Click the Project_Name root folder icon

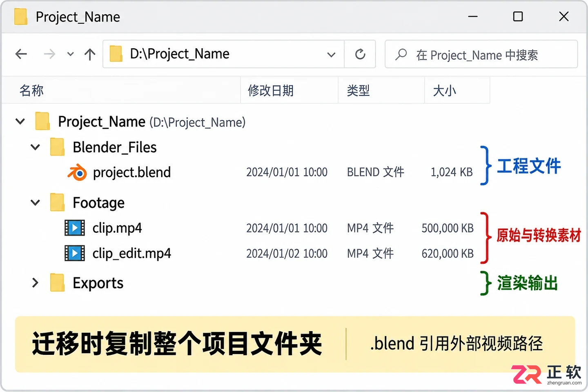(x=42, y=121)
